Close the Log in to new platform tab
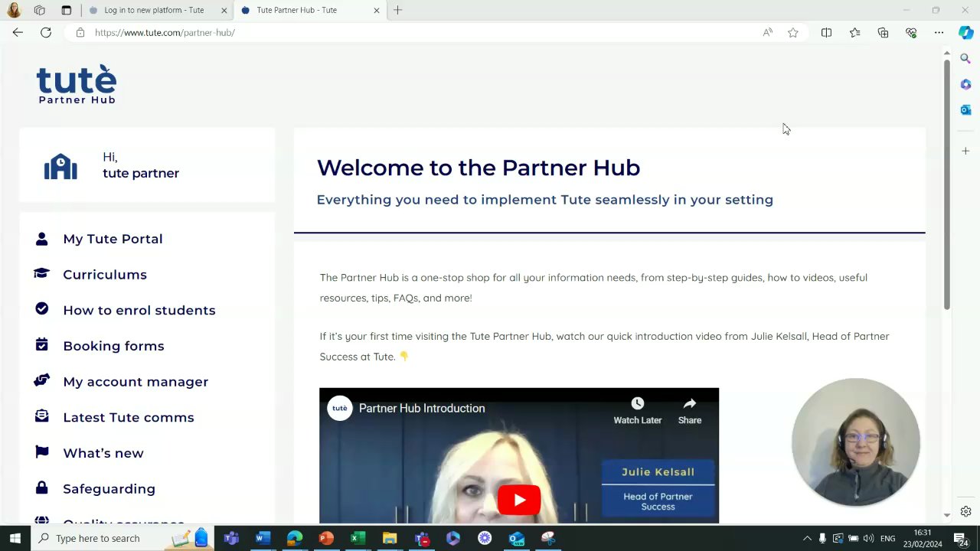This screenshot has height=551, width=980. pyautogui.click(x=224, y=10)
